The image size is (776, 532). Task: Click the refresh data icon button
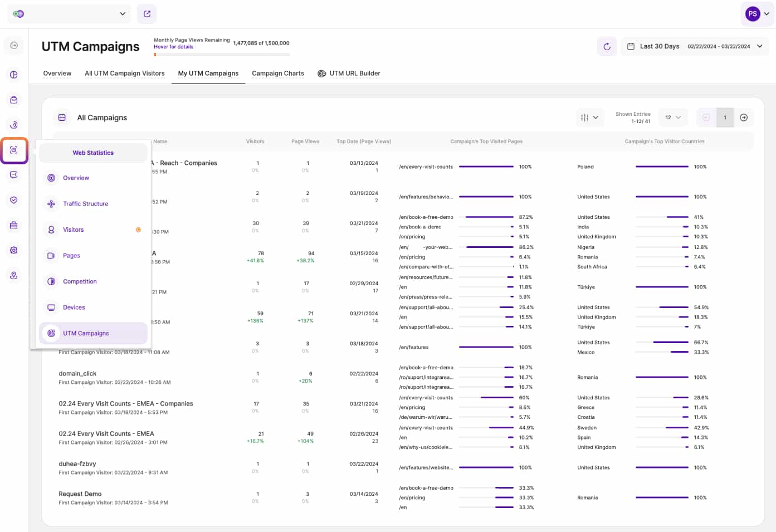click(607, 47)
